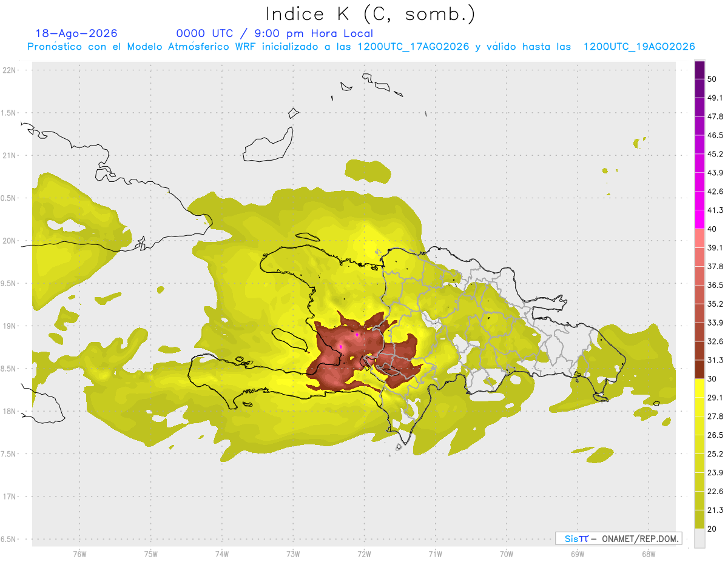This screenshot has height=562, width=728.
Task: Click the map title "Indice K (C, somb.)"
Action: pyautogui.click(x=370, y=14)
